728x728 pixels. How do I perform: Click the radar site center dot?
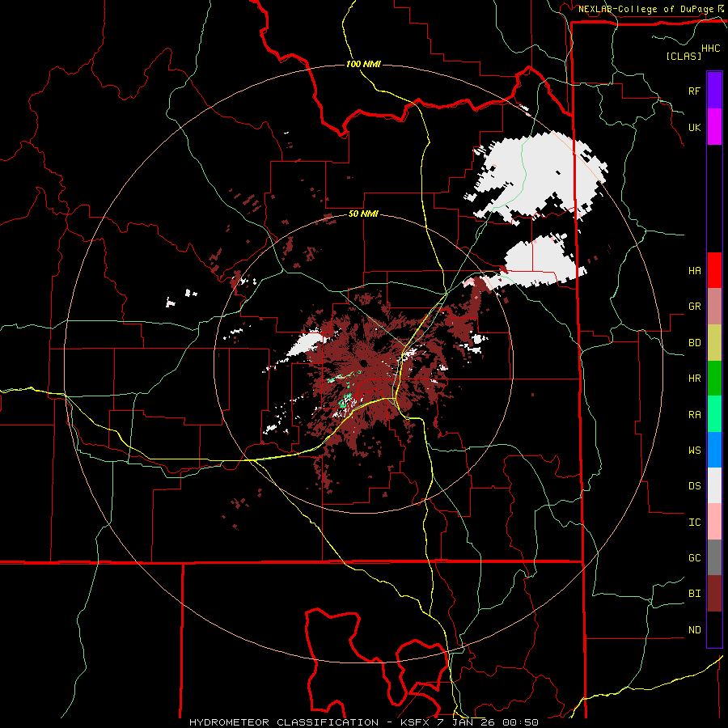coord(363,363)
